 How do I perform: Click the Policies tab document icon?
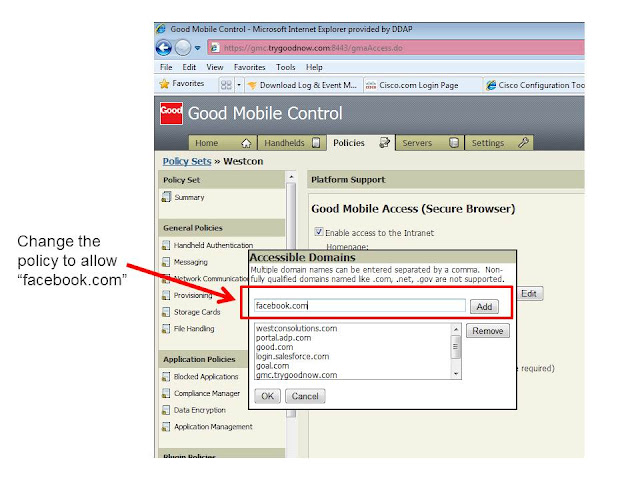point(384,142)
